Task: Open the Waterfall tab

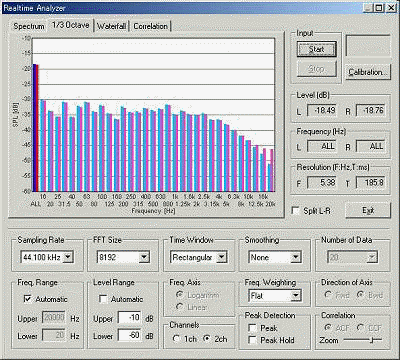Action: [112, 26]
